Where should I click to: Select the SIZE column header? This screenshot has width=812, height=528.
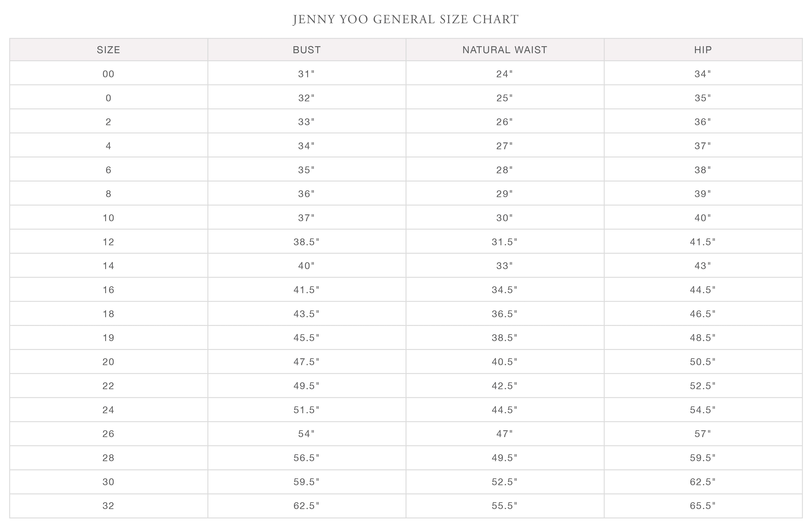(x=108, y=50)
